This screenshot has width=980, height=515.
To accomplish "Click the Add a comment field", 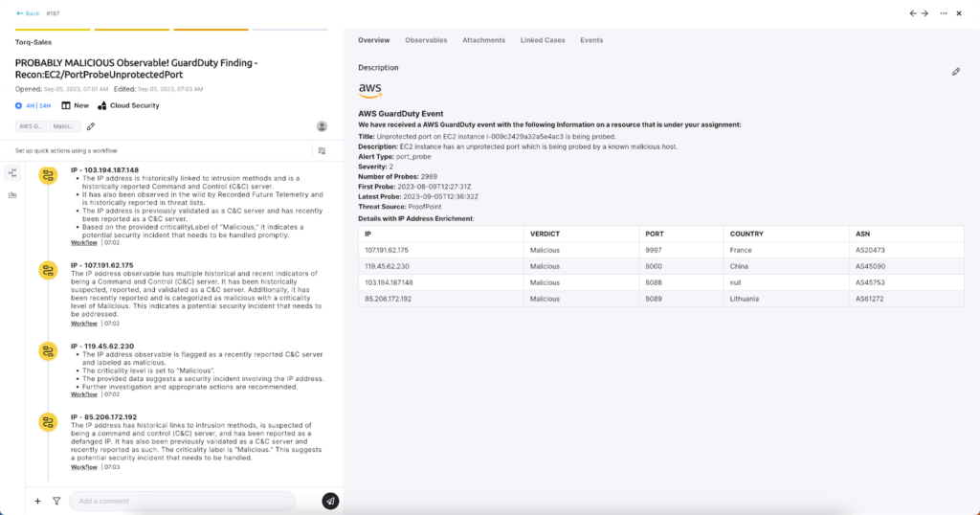I will [x=182, y=501].
